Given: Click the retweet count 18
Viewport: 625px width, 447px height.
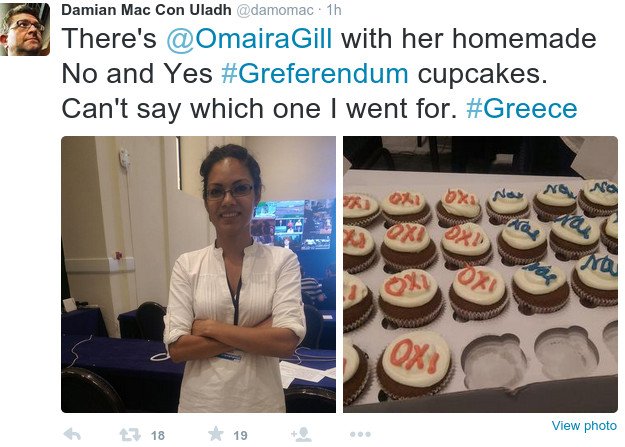Looking at the screenshot, I should (x=158, y=435).
